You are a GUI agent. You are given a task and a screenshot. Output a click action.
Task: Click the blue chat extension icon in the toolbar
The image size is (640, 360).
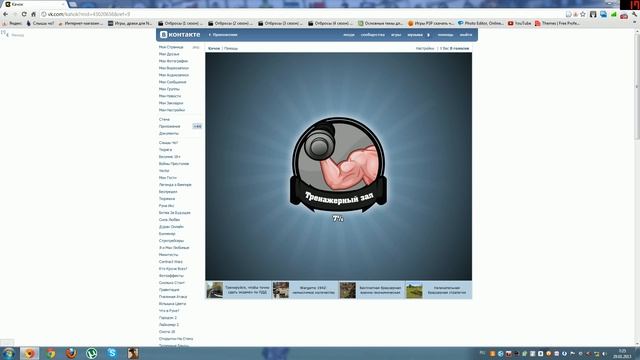(603, 14)
